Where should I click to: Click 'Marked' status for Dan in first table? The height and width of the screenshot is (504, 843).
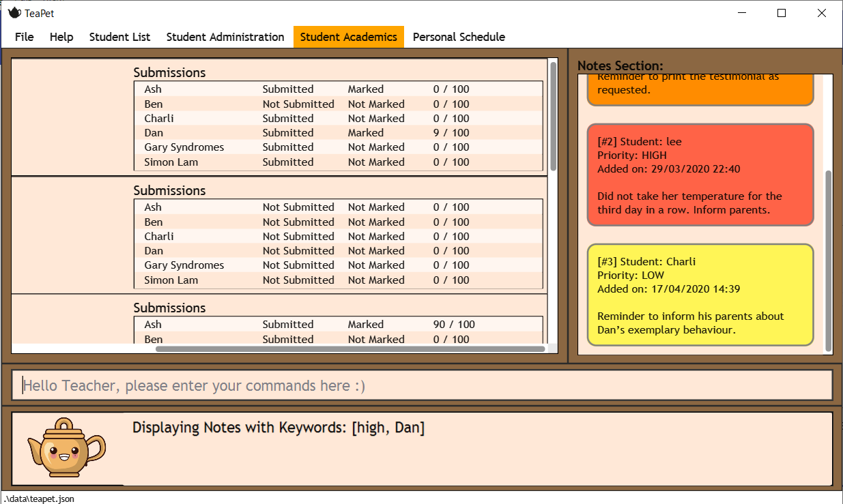(x=366, y=133)
